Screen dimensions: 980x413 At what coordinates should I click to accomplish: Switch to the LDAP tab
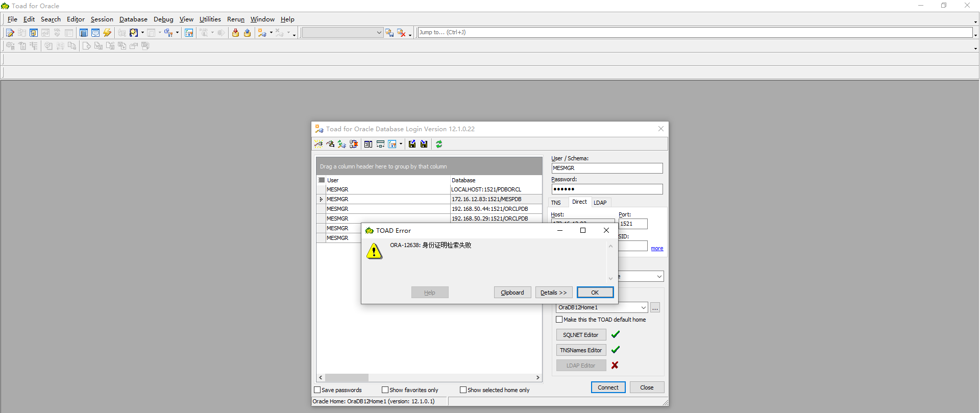[600, 203]
